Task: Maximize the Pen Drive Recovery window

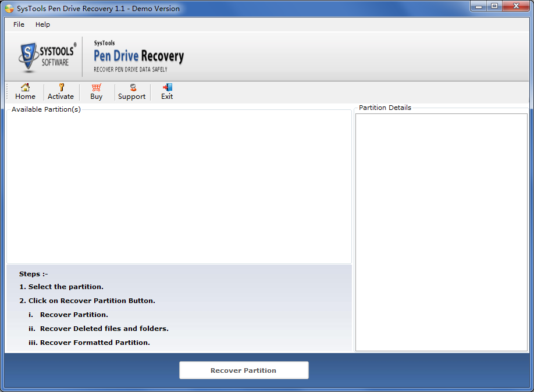Action: pos(494,6)
